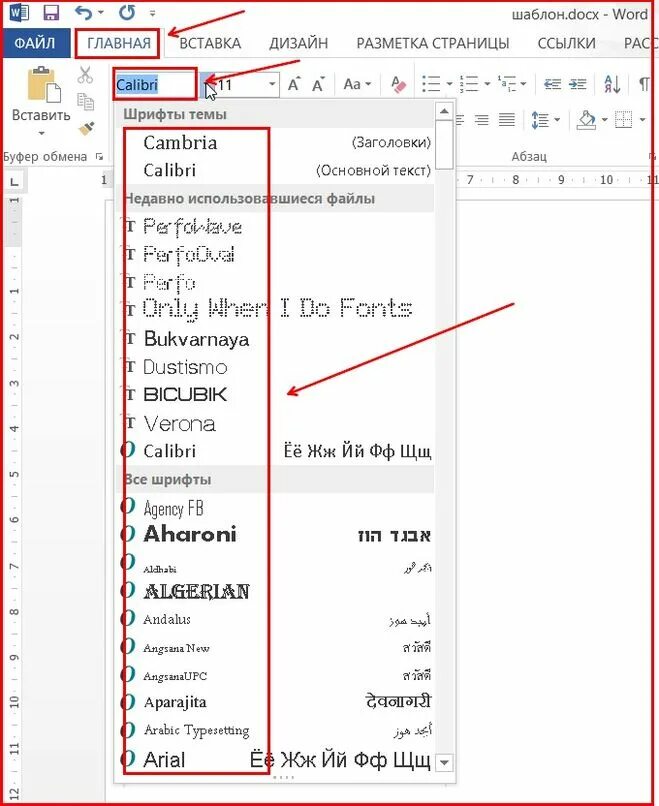Click the font name box showing Calibri
Screen dimensions: 659x806
(154, 84)
